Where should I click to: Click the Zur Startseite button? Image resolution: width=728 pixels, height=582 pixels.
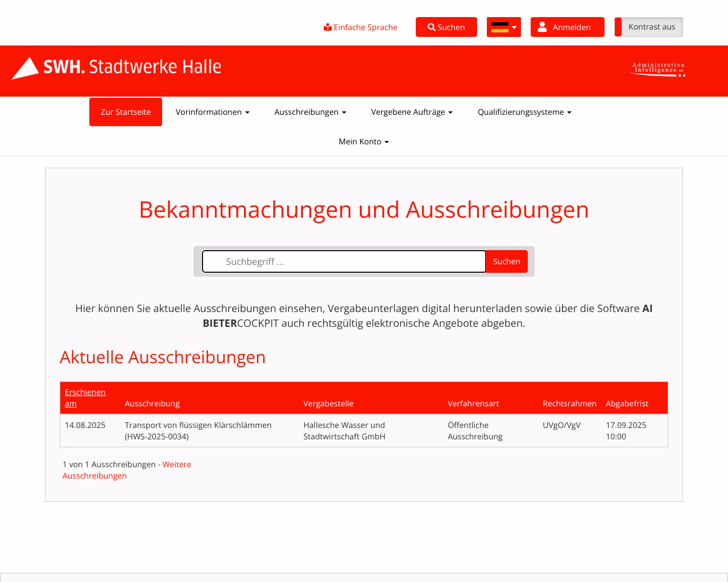[x=125, y=112]
